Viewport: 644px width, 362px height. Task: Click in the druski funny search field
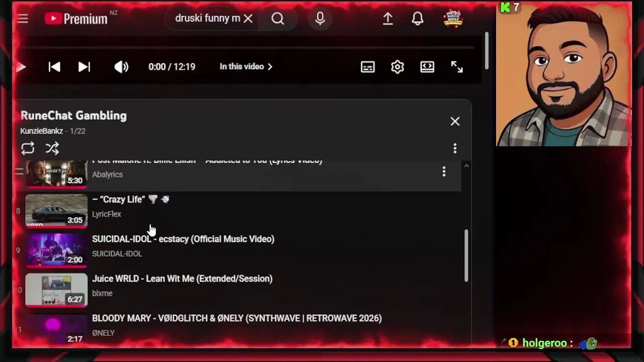coord(207,19)
